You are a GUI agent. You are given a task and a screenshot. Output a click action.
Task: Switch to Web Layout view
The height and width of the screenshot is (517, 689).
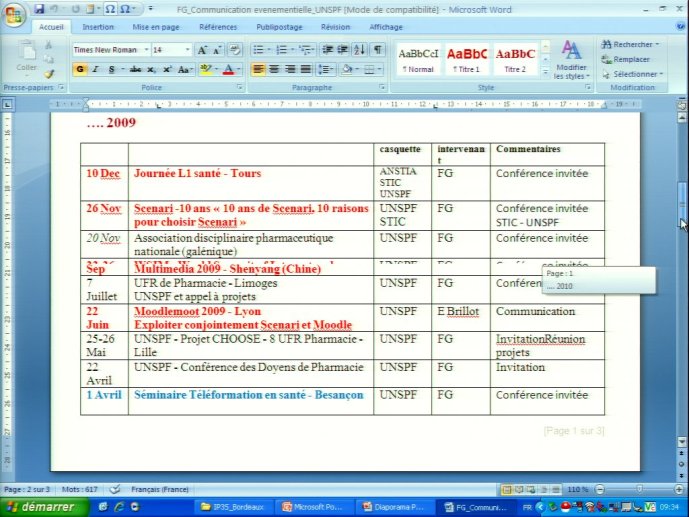coord(531,489)
